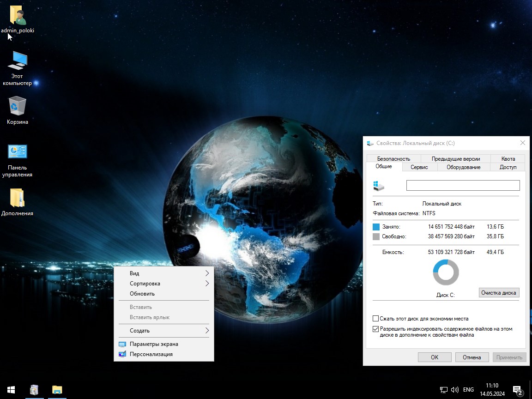Screen dimensions: 532x399
Task: Open the Windows Start button
Action: click(x=11, y=390)
